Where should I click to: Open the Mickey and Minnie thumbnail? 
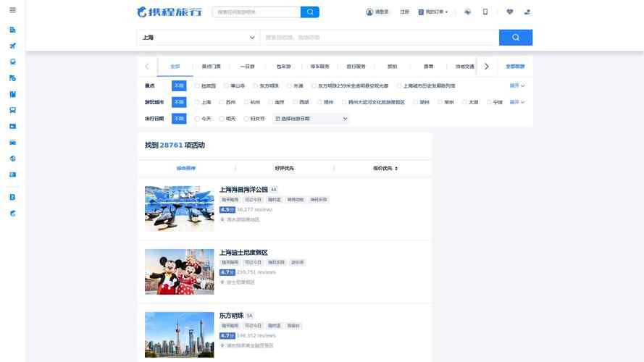pos(180,271)
